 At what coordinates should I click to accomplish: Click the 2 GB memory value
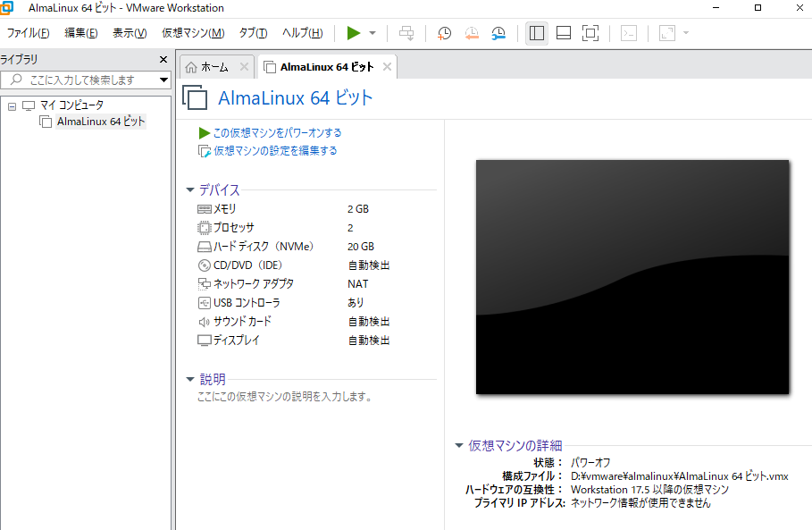tap(358, 209)
